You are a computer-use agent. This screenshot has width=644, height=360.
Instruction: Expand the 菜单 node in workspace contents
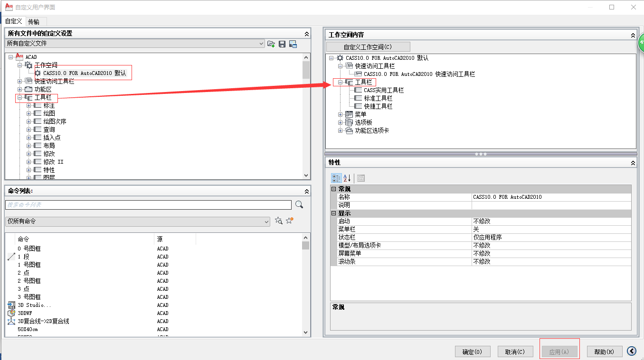(x=341, y=114)
